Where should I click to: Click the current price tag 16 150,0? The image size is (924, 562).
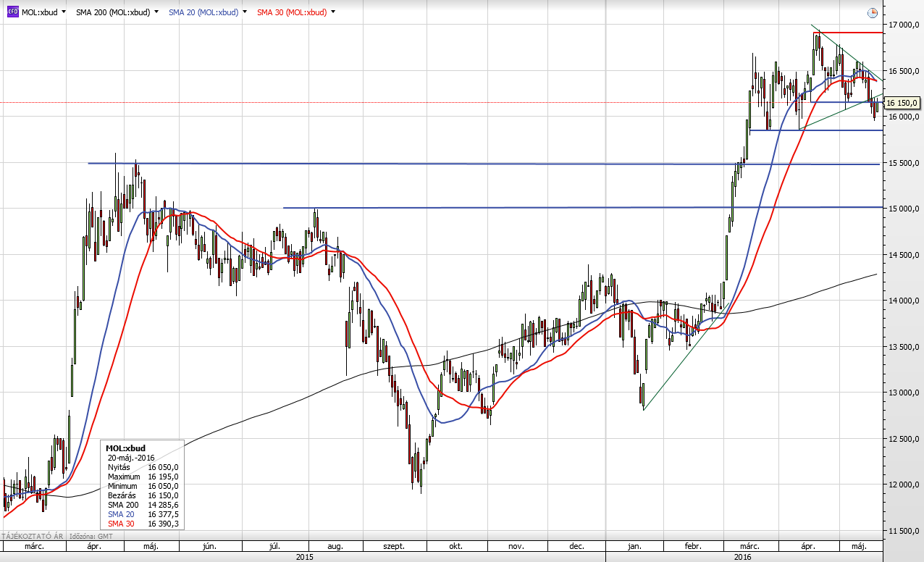[902, 103]
